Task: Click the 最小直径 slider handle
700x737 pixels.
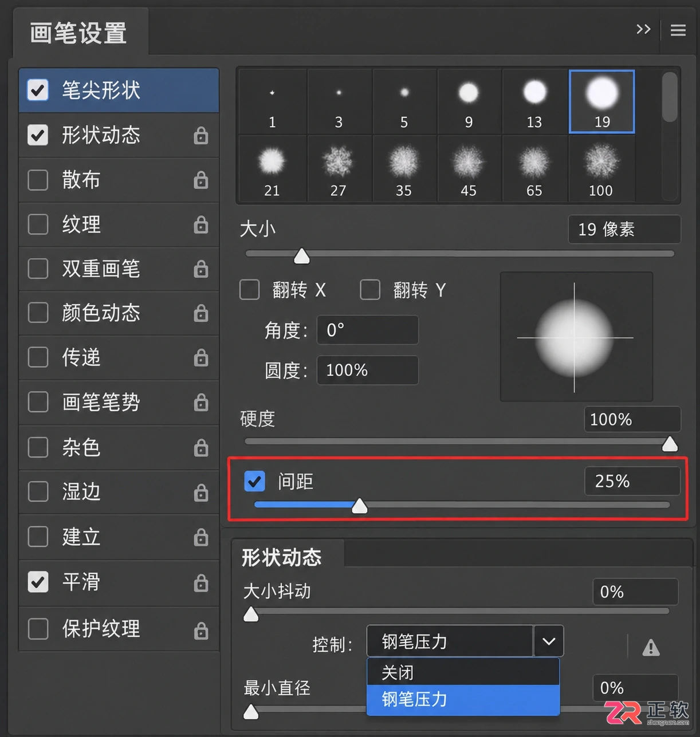Action: pyautogui.click(x=251, y=712)
